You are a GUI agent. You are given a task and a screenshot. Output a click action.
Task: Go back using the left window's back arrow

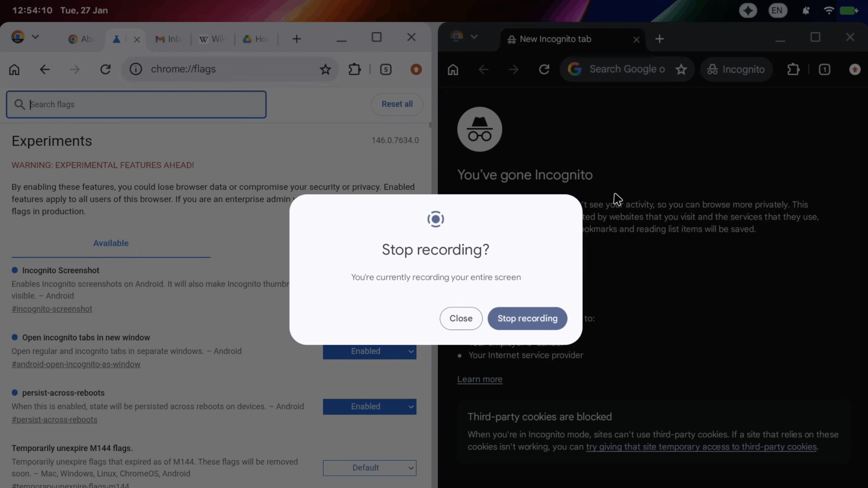pyautogui.click(x=44, y=69)
